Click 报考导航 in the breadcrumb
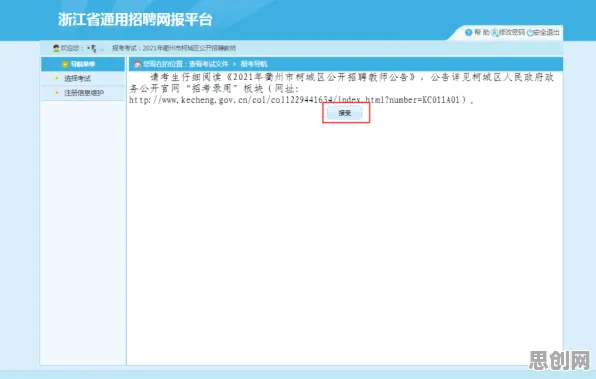This screenshot has height=379, width=596. 254,64
